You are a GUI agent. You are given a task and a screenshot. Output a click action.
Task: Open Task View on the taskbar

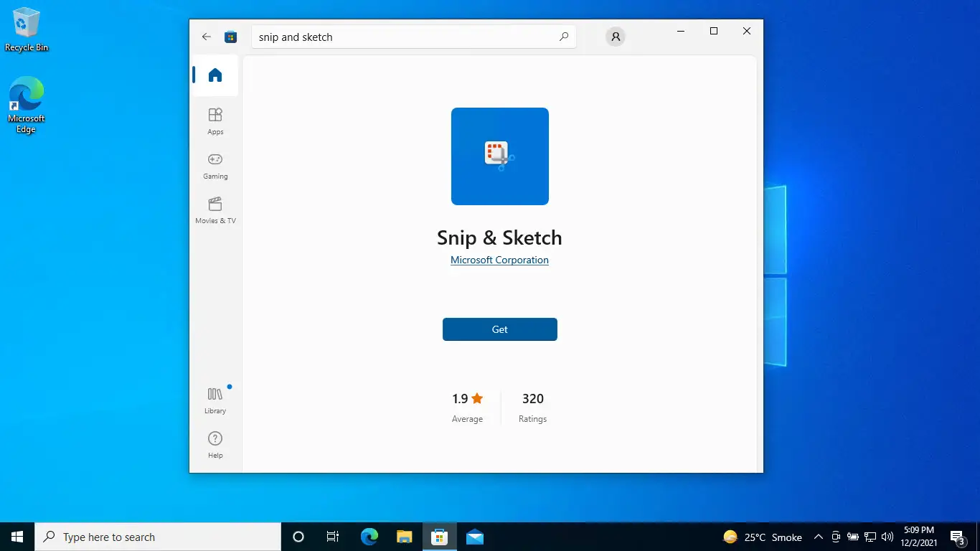click(333, 537)
